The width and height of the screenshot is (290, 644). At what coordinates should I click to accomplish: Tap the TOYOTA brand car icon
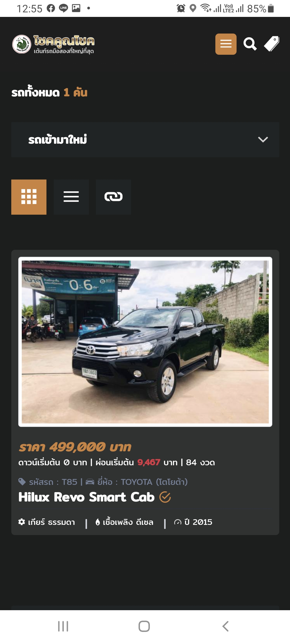[90, 482]
